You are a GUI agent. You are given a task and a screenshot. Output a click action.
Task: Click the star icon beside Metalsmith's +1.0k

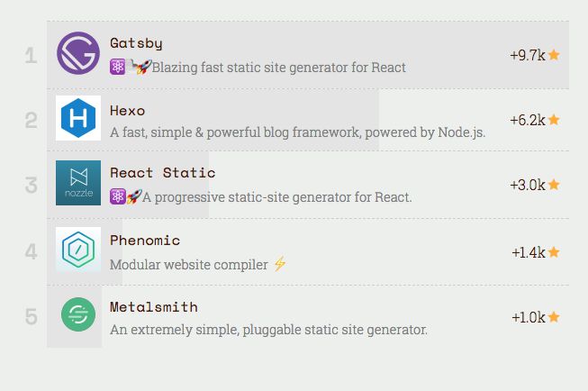(x=555, y=317)
